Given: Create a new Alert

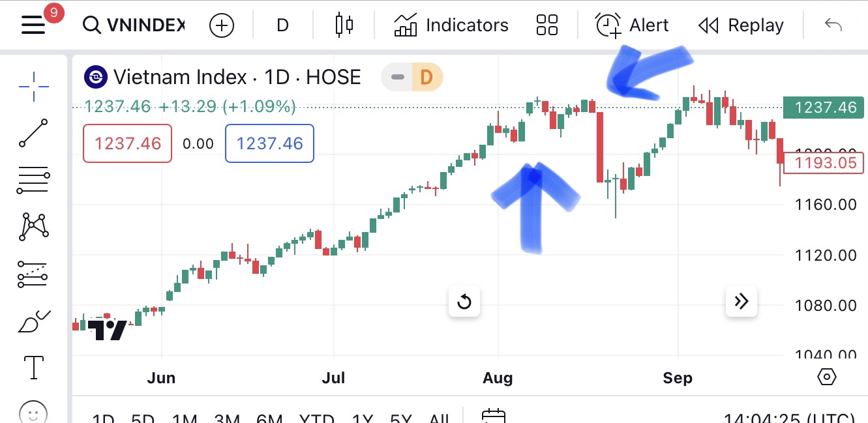Looking at the screenshot, I should tap(632, 25).
